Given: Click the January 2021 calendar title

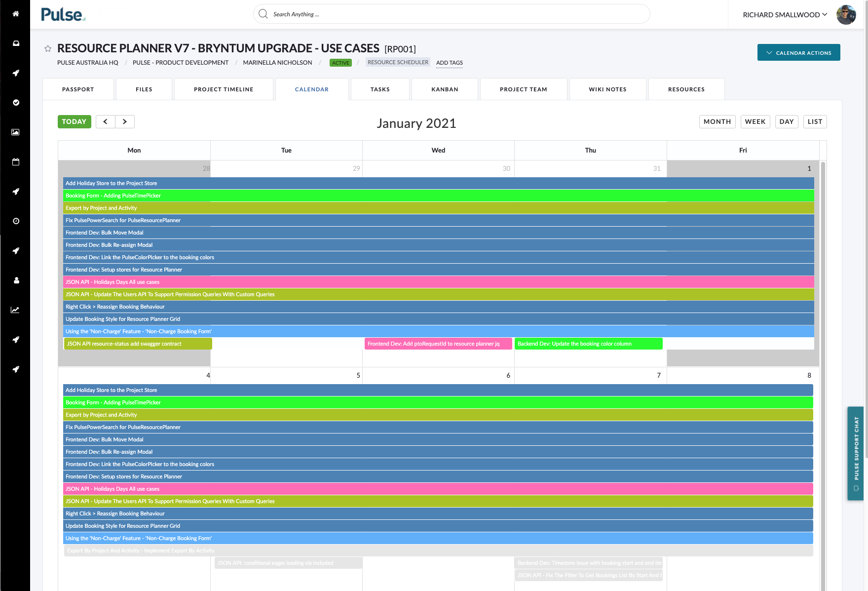Looking at the screenshot, I should point(416,123).
